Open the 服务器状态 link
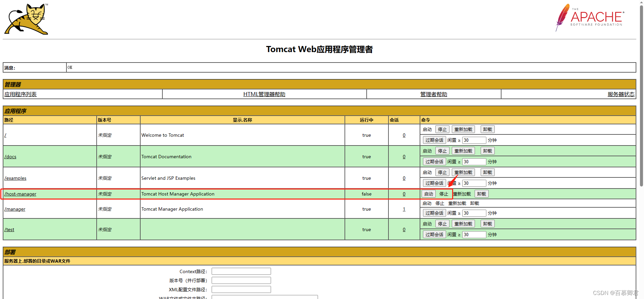 coord(621,94)
